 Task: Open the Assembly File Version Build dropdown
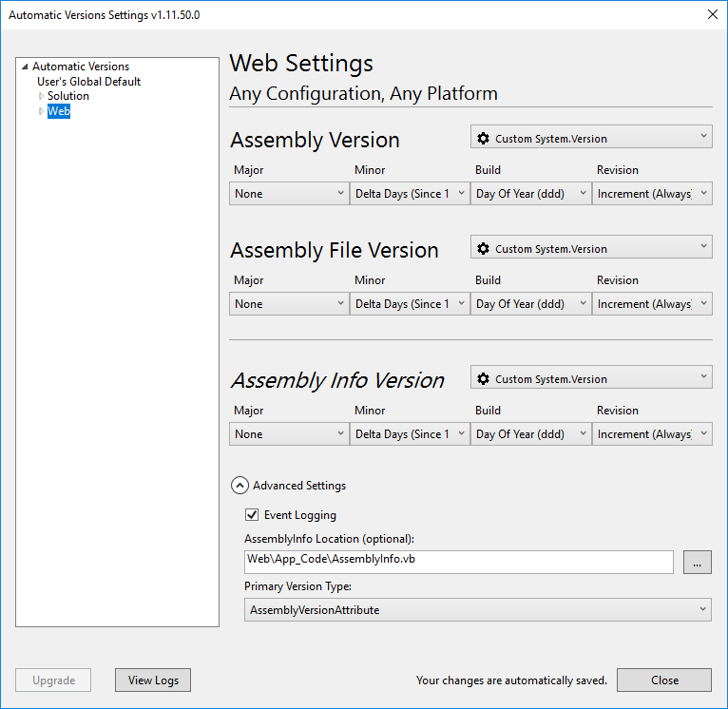point(530,304)
